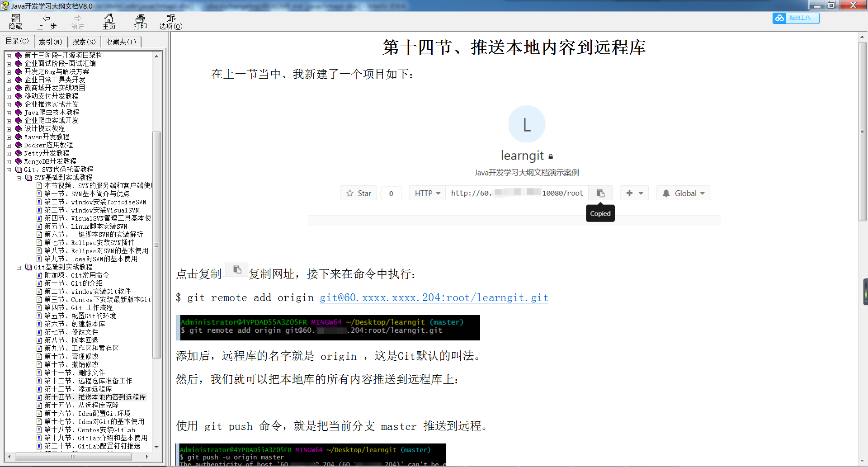Open 第十四节、推送本地内容到远程库 in tree

coord(95,397)
